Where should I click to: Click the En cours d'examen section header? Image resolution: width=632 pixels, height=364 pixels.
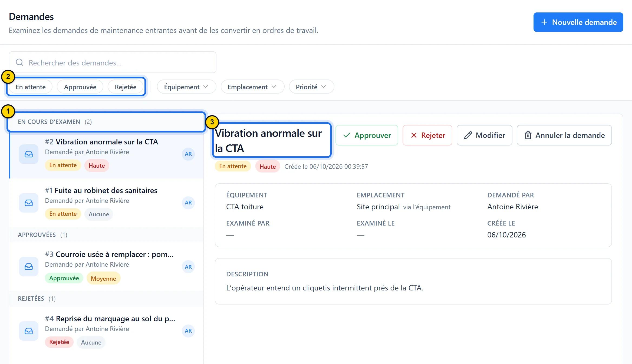(106, 122)
